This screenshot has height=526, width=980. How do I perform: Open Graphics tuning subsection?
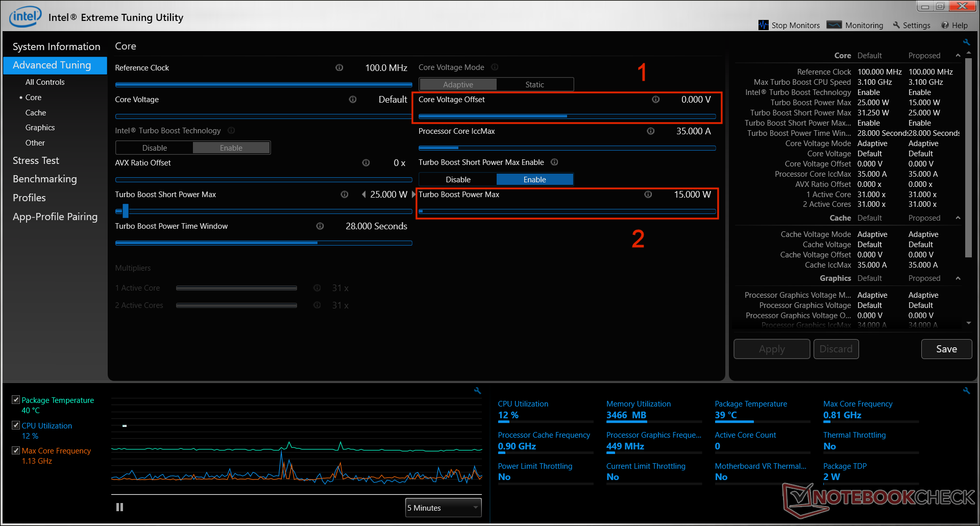[x=40, y=127]
